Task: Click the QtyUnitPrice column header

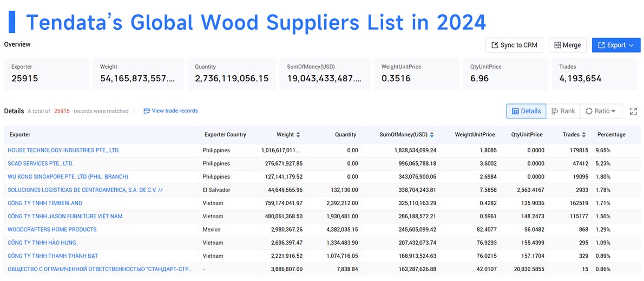Action: point(527,134)
